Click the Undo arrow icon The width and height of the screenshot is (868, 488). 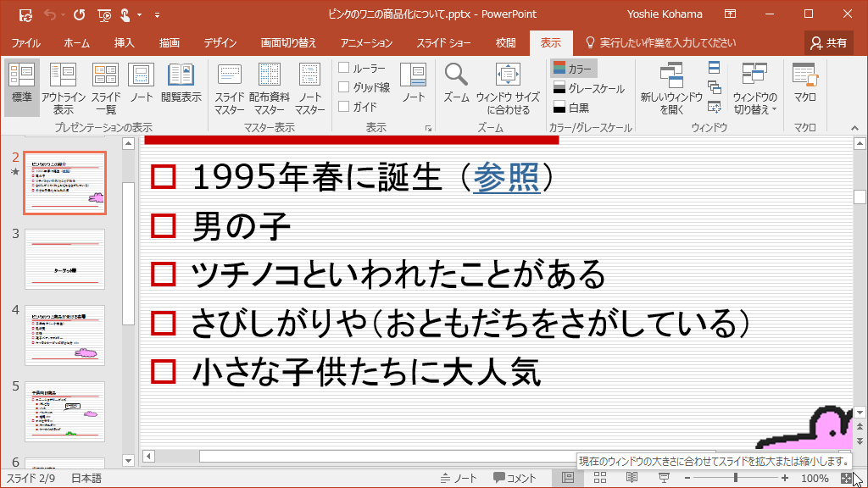[50, 15]
